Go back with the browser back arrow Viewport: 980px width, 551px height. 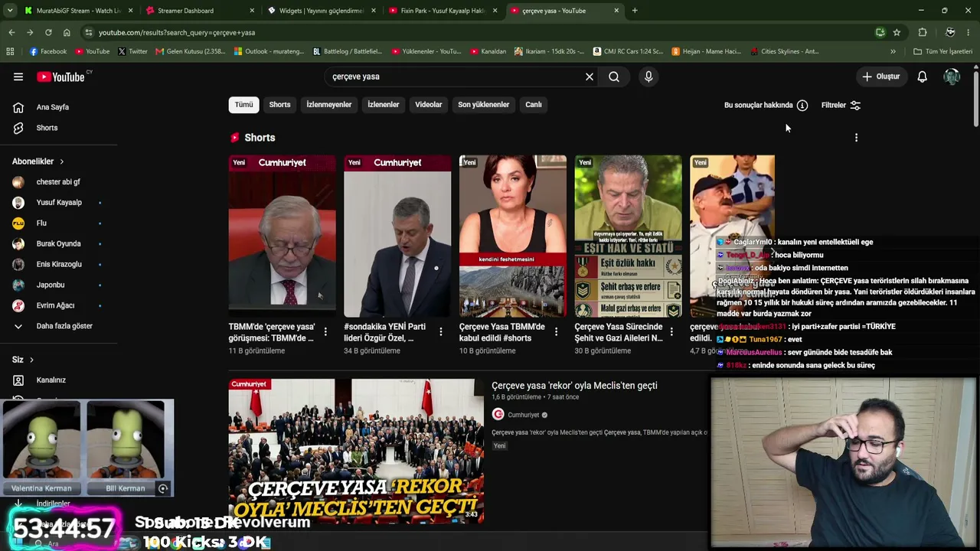pos(11,32)
